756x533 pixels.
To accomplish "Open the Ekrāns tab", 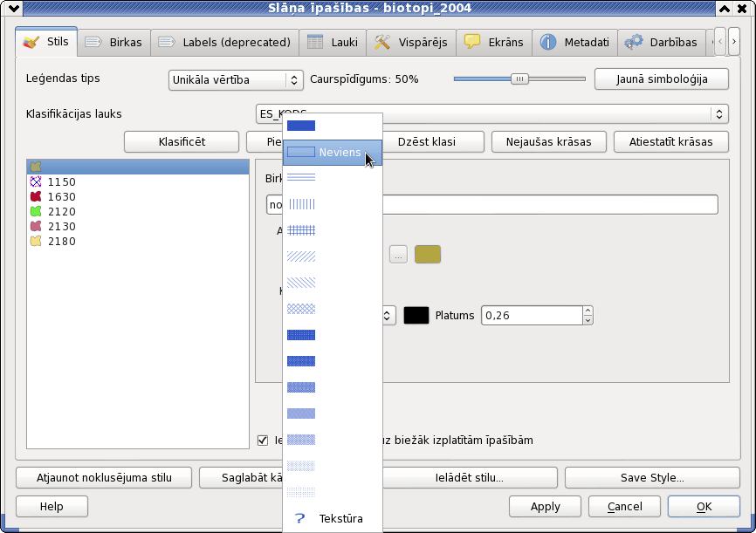I will pos(494,43).
